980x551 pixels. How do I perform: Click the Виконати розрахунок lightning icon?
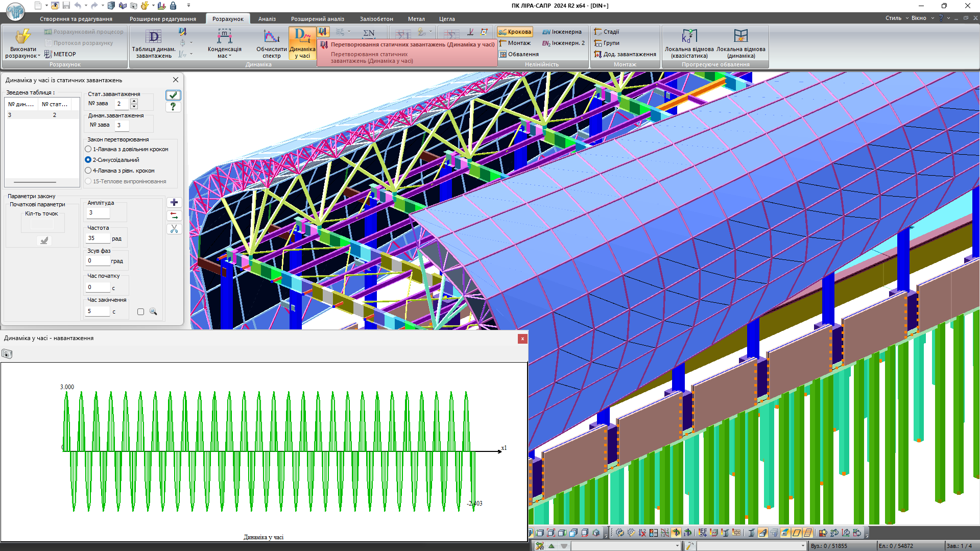(x=23, y=37)
